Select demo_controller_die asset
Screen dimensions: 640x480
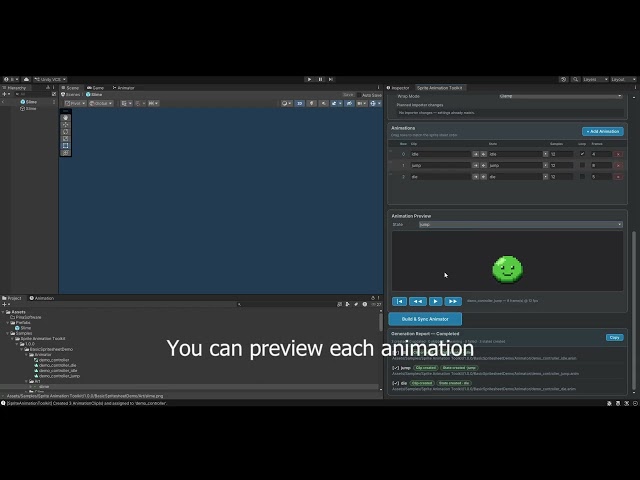pyautogui.click(x=55, y=365)
